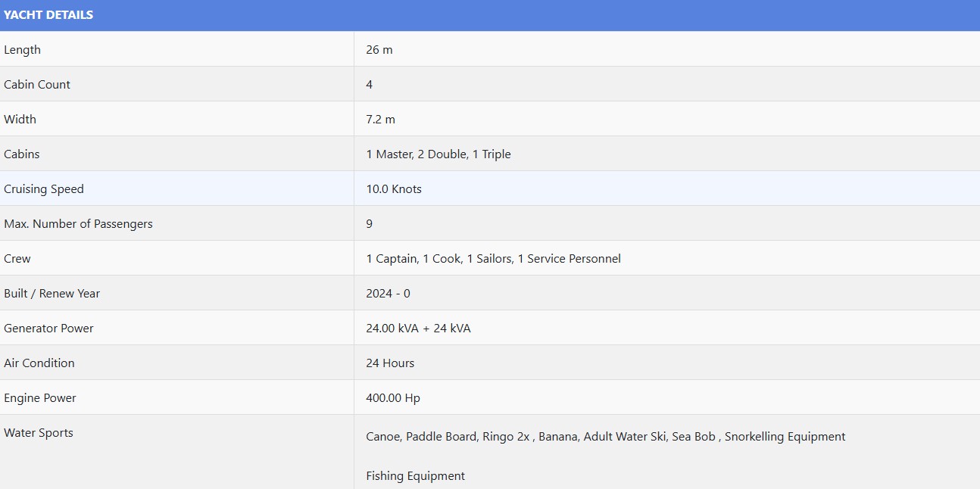Click the Width value 7.2 m
The height and width of the screenshot is (489, 980).
[x=380, y=120]
